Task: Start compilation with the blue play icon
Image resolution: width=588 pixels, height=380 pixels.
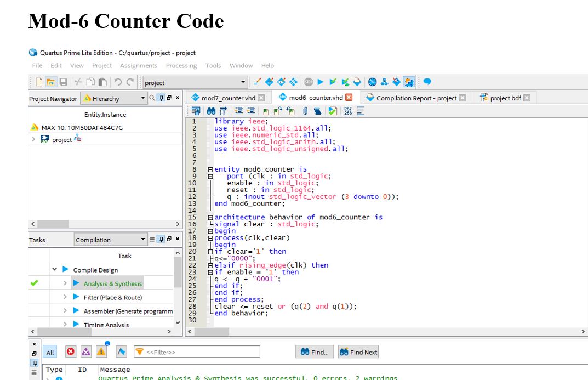Action: pos(319,81)
